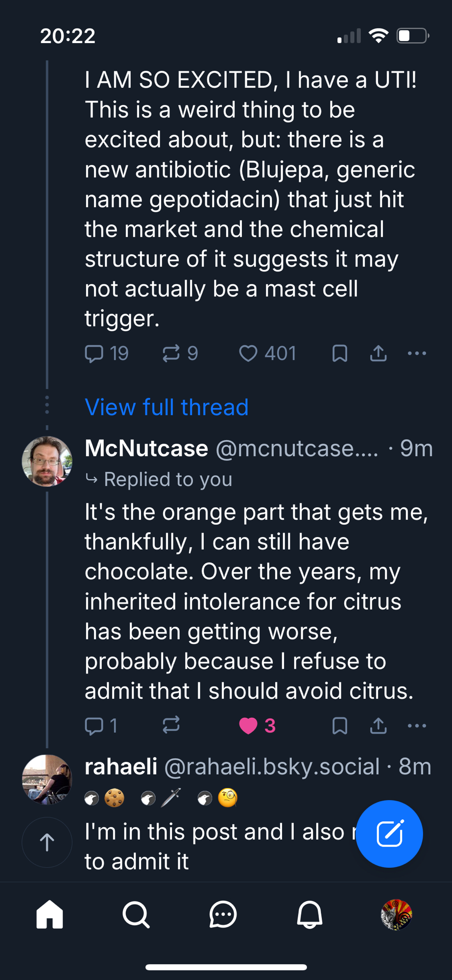
Task: Reply to McNutcase's citrus post
Action: point(94,726)
